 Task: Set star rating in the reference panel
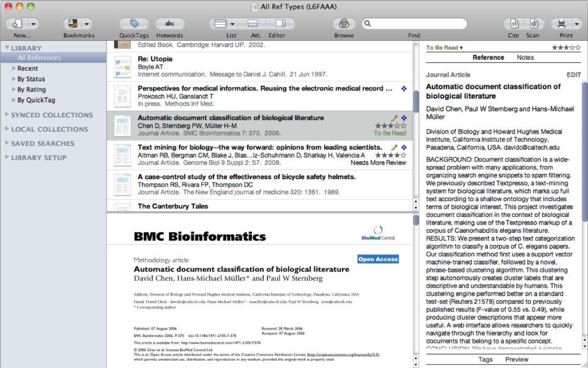[x=562, y=48]
